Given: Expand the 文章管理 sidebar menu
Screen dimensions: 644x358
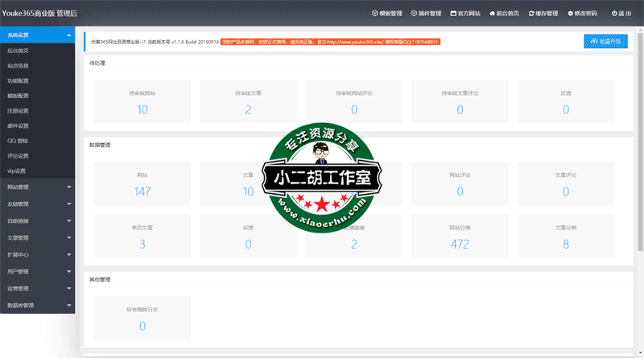Looking at the screenshot, I should (38, 238).
